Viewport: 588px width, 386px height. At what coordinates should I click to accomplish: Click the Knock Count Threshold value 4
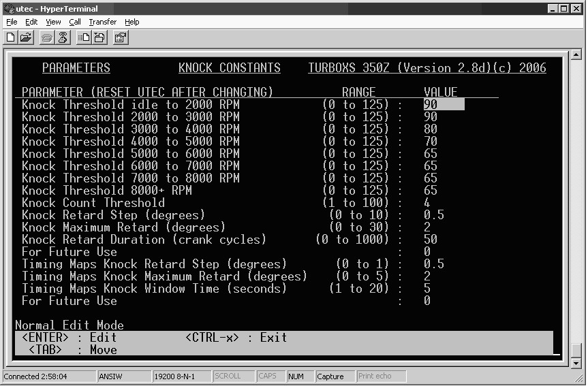click(x=427, y=203)
